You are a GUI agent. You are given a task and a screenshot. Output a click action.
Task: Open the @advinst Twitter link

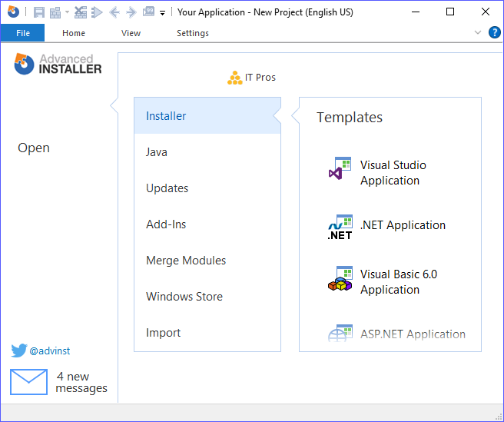point(50,351)
